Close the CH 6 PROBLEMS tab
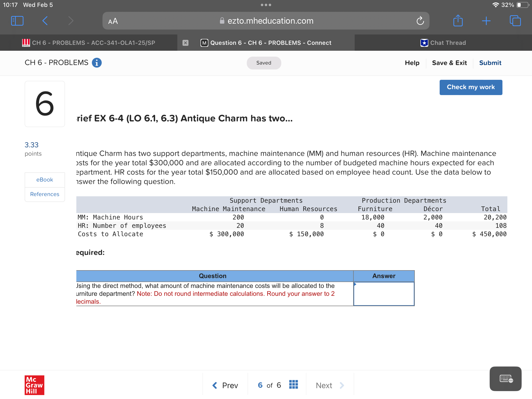The height and width of the screenshot is (399, 532). (x=185, y=43)
